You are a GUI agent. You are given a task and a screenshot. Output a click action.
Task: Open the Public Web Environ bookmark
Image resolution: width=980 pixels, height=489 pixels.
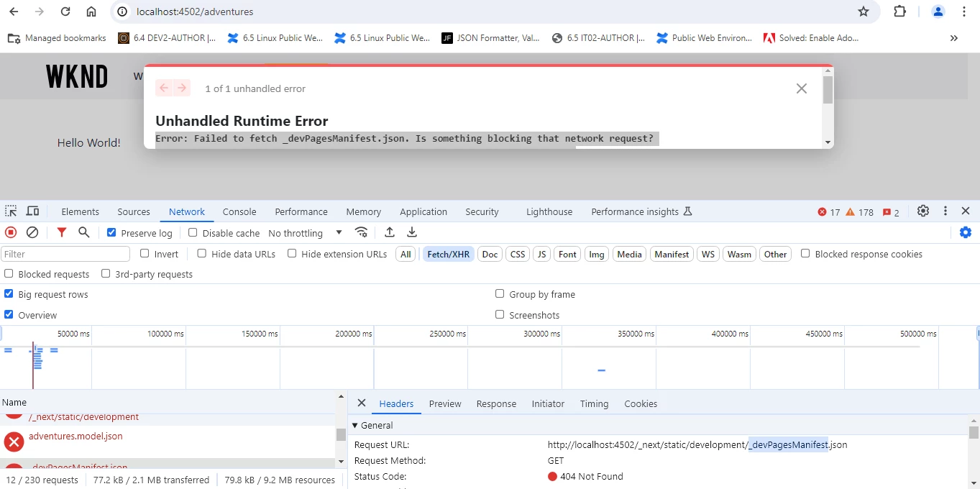[x=705, y=38]
